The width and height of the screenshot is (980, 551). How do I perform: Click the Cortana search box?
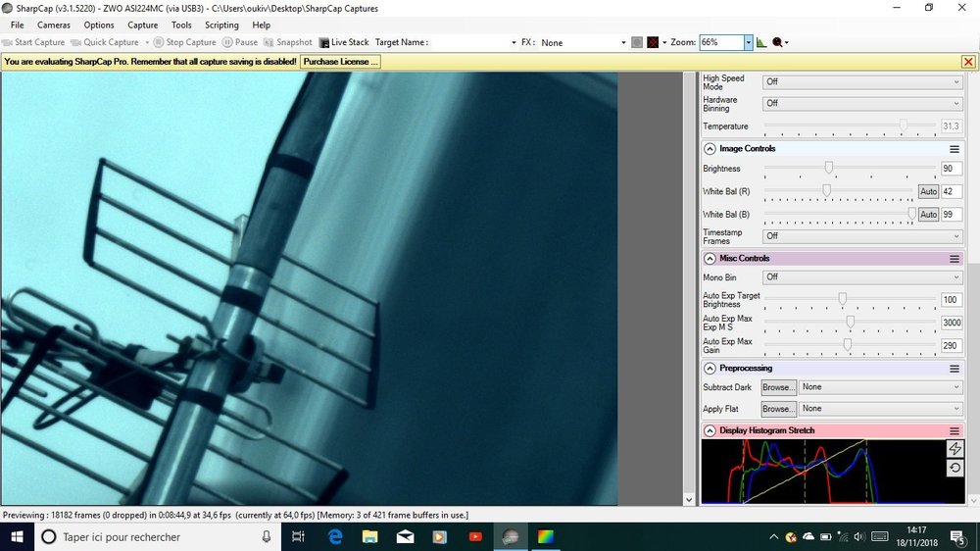156,536
